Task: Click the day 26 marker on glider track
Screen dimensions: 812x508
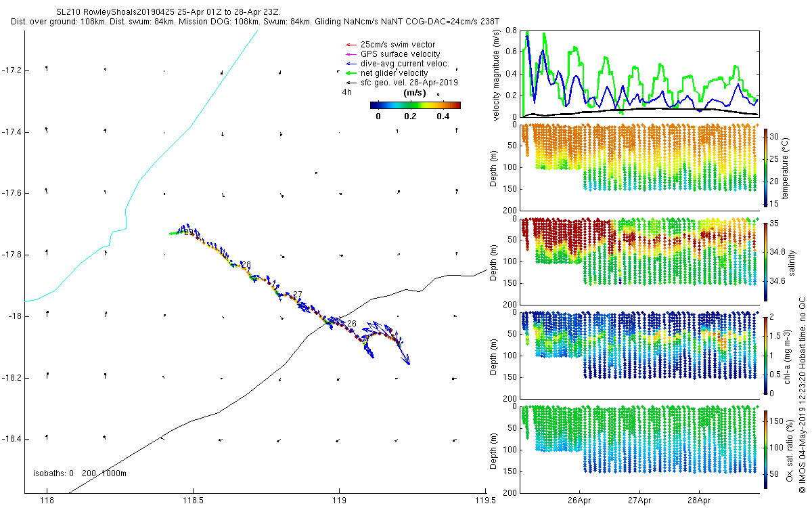Action: [351, 324]
